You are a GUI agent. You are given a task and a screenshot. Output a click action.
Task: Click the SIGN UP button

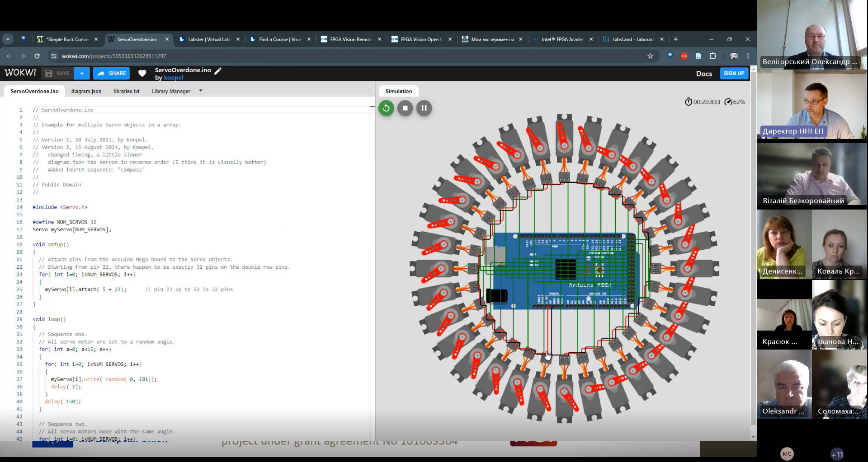[734, 73]
